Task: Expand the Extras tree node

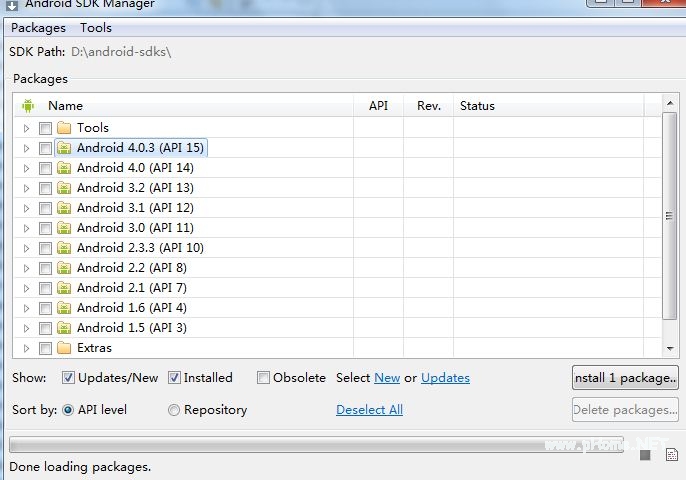Action: click(26, 348)
